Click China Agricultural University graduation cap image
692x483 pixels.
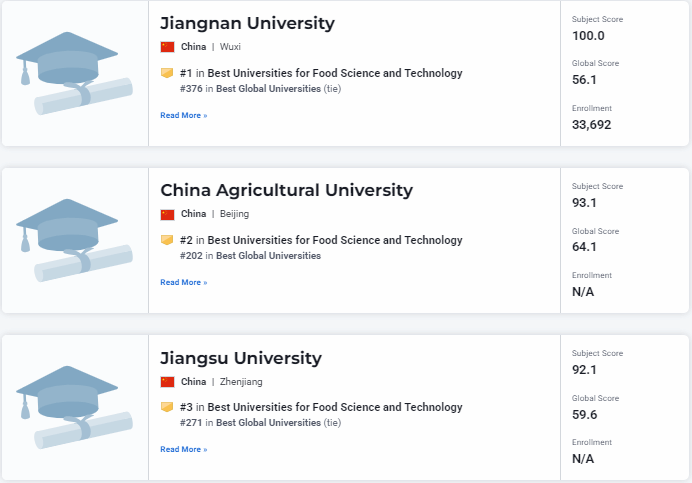(75, 240)
